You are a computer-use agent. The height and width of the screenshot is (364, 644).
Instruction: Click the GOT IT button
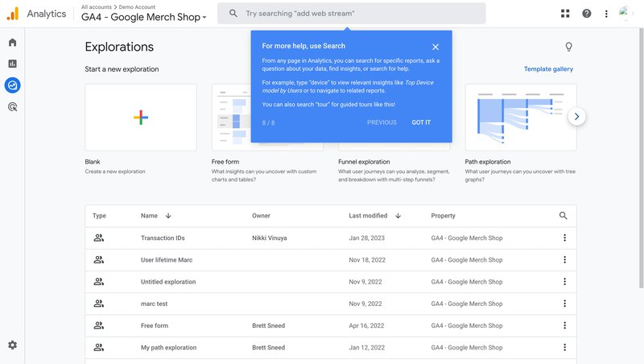pos(421,122)
